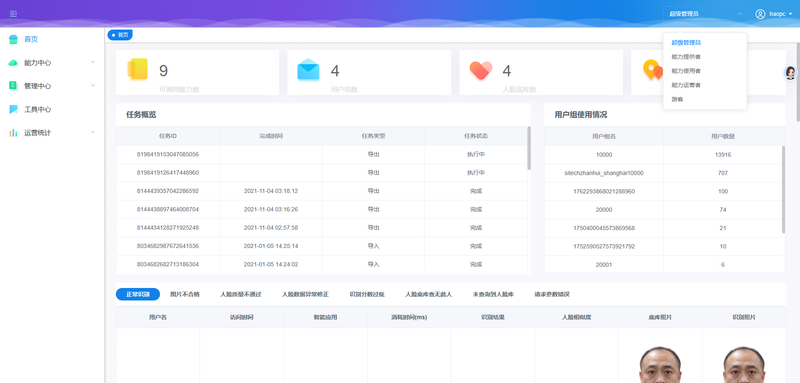Image resolution: width=800 pixels, height=383 pixels.
Task: Click the haopc username
Action: click(x=778, y=14)
